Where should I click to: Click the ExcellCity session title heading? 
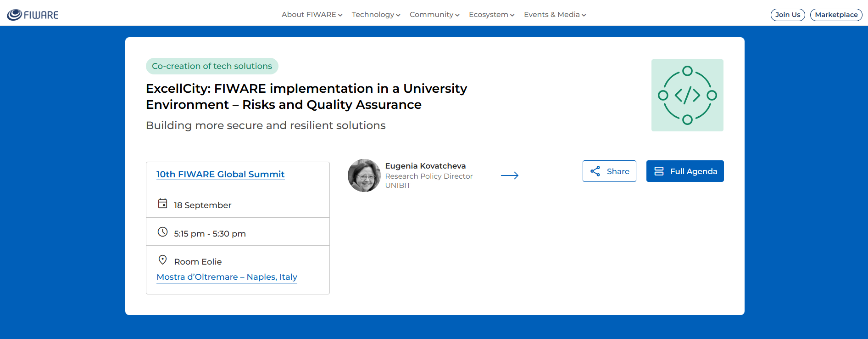306,96
